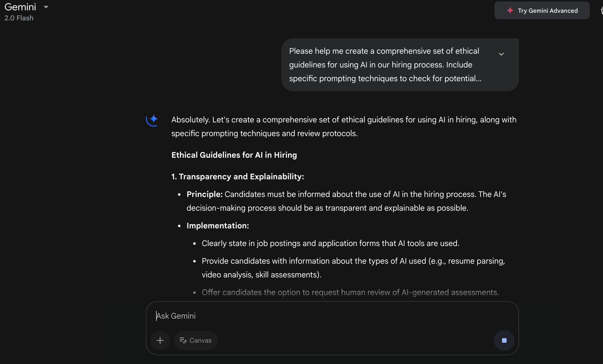The image size is (603, 364).
Task: Select the Implementation bullet text
Action: (217, 226)
